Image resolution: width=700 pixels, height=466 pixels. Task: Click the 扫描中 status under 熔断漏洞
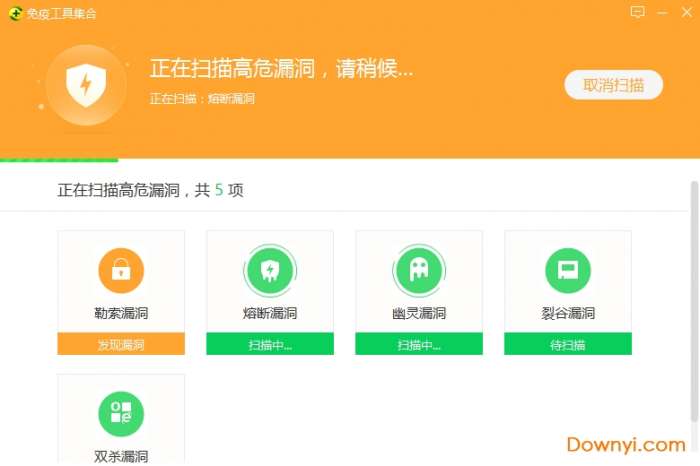(x=270, y=344)
